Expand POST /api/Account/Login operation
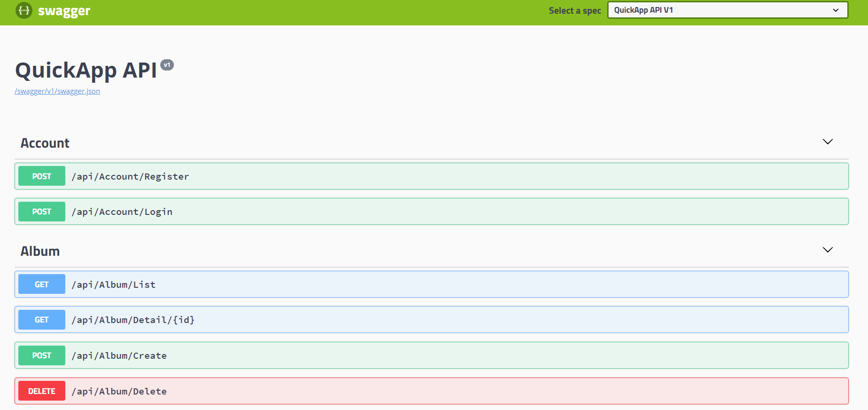The width and height of the screenshot is (868, 410). click(431, 212)
